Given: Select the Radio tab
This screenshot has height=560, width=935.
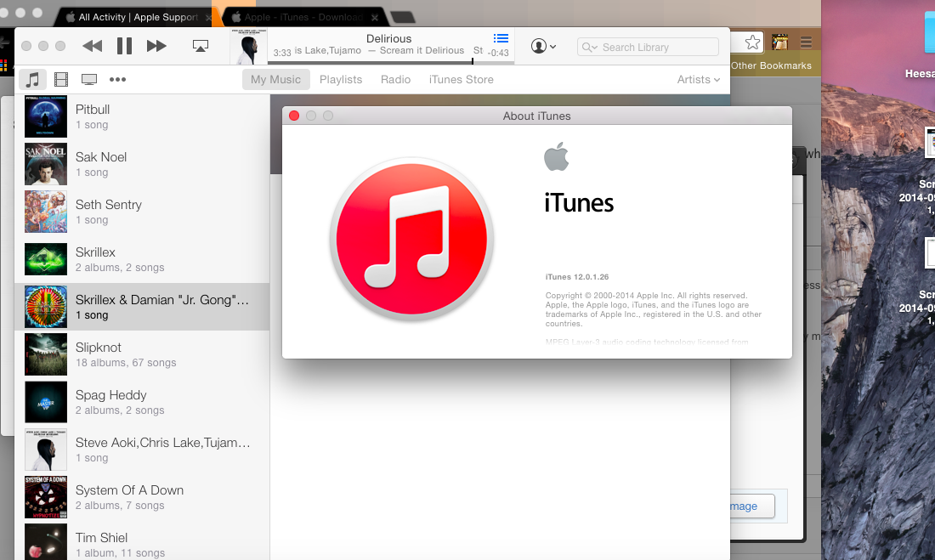Looking at the screenshot, I should (x=395, y=79).
